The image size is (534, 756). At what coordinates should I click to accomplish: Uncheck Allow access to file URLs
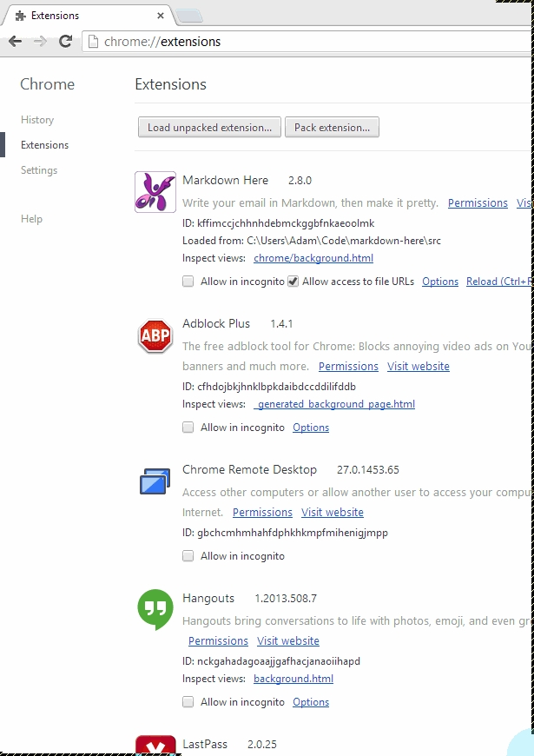[293, 282]
